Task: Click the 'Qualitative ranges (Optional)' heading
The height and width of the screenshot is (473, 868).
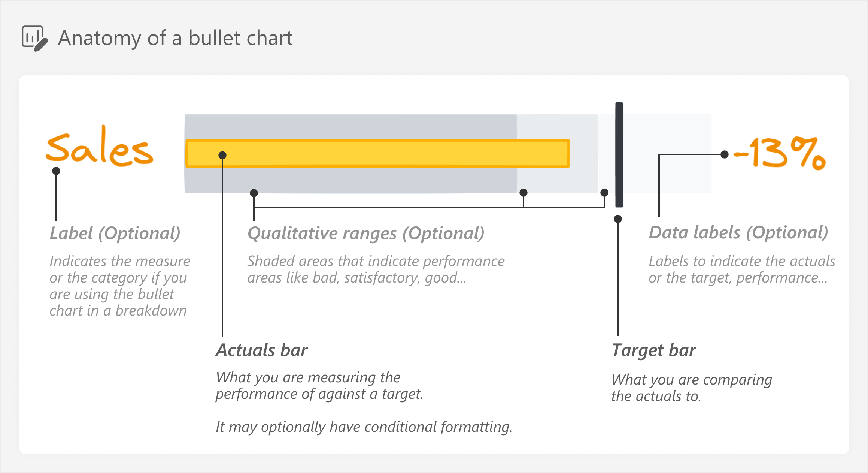Action: click(366, 233)
